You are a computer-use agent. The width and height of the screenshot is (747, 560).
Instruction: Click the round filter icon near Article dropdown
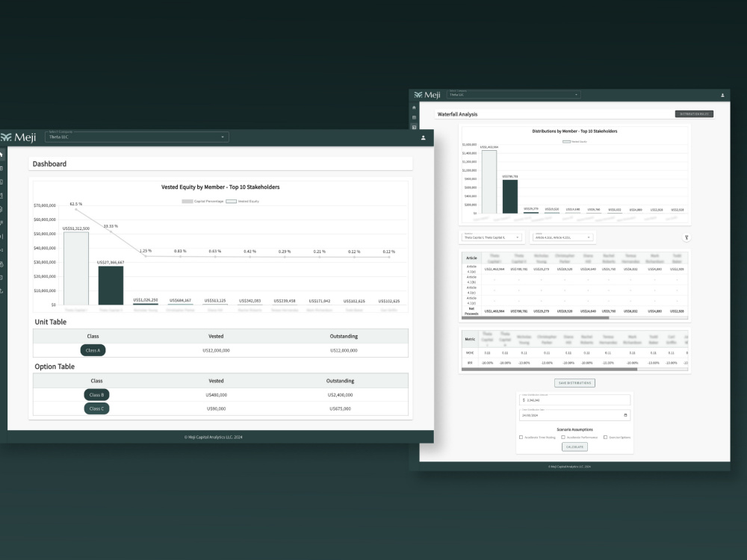pyautogui.click(x=686, y=237)
